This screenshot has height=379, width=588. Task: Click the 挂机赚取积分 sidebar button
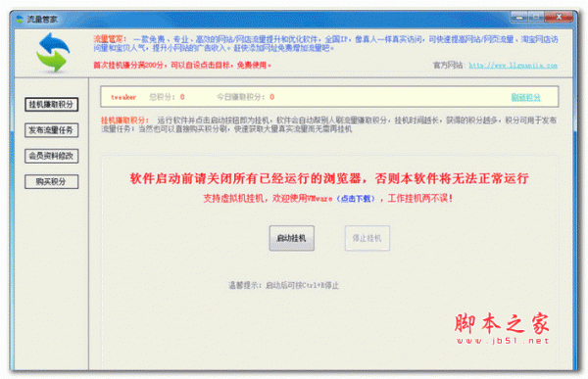tap(51, 104)
